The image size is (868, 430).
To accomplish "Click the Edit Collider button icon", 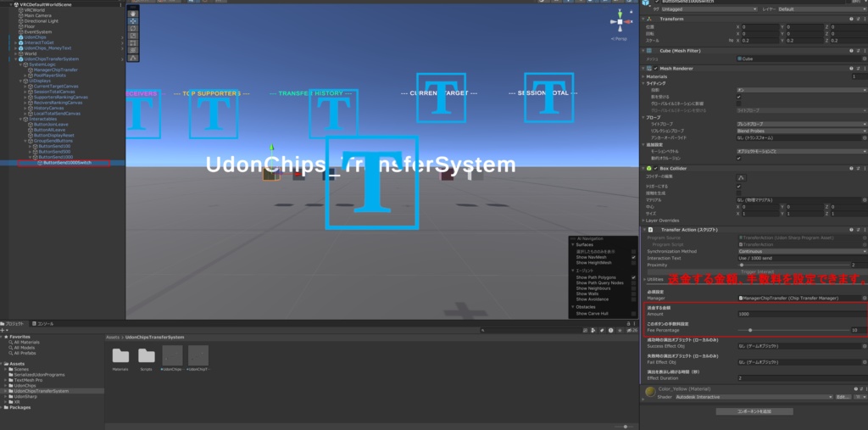I will tap(741, 177).
